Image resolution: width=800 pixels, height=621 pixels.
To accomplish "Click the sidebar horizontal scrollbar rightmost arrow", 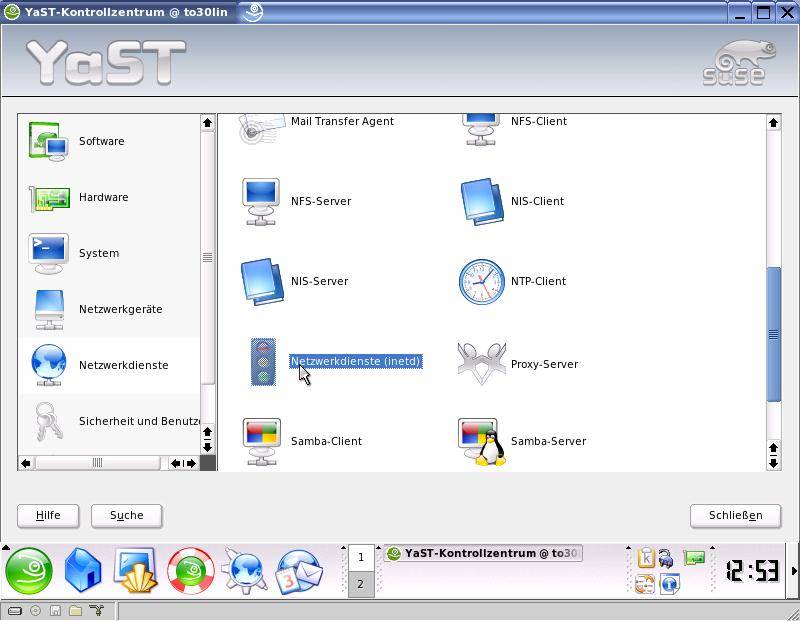I will pos(191,463).
